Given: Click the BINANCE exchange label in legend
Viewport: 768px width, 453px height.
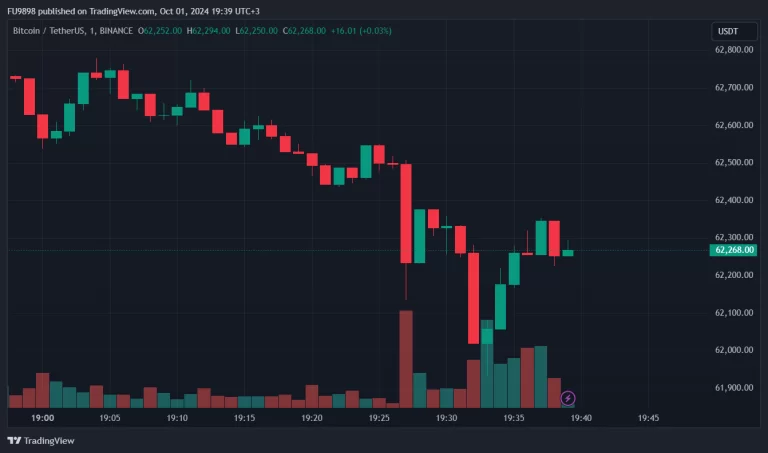Looking at the screenshot, I should pyautogui.click(x=120, y=31).
